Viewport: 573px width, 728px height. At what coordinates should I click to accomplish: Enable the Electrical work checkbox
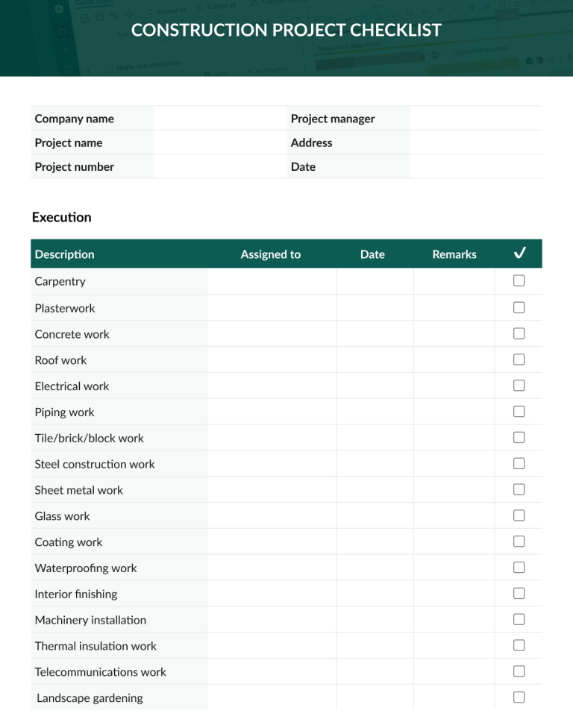point(519,386)
